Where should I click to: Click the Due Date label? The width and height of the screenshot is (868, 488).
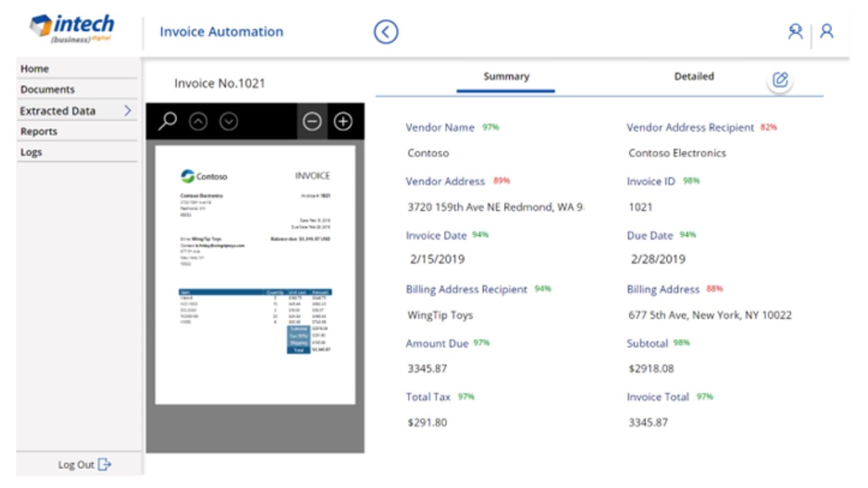pyautogui.click(x=650, y=236)
